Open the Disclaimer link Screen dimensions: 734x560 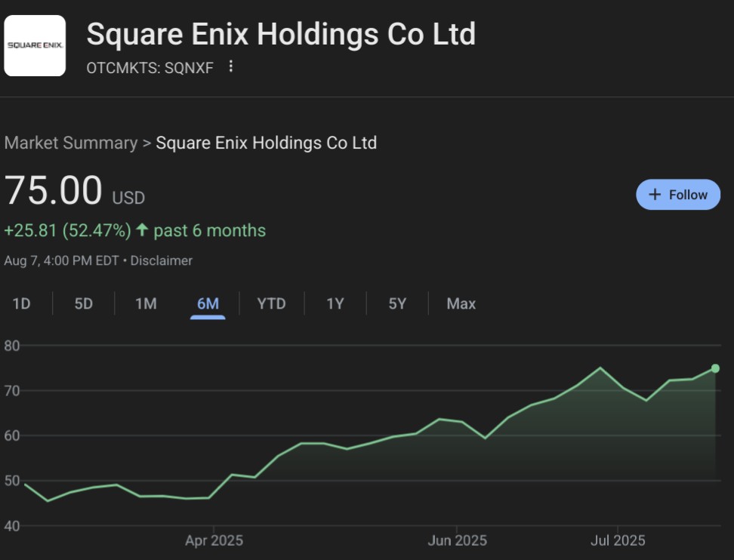coord(161,260)
